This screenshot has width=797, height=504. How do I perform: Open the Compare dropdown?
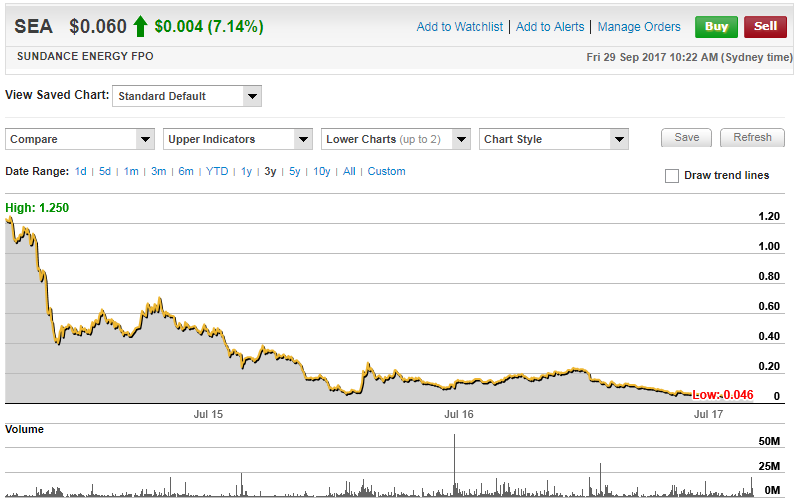tap(81, 139)
